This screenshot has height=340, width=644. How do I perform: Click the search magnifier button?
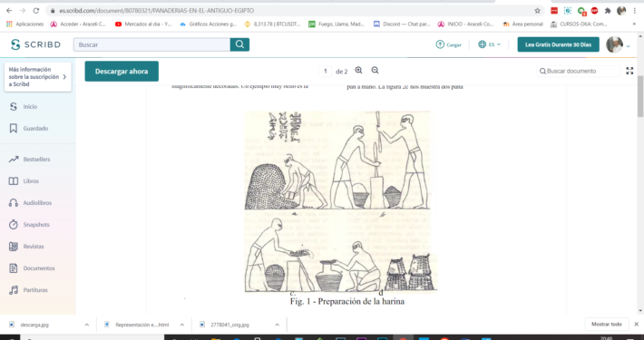pos(239,44)
